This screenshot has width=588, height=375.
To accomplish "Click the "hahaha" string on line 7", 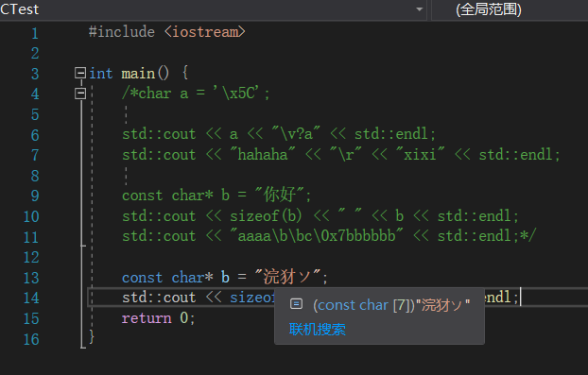I will click(x=263, y=154).
